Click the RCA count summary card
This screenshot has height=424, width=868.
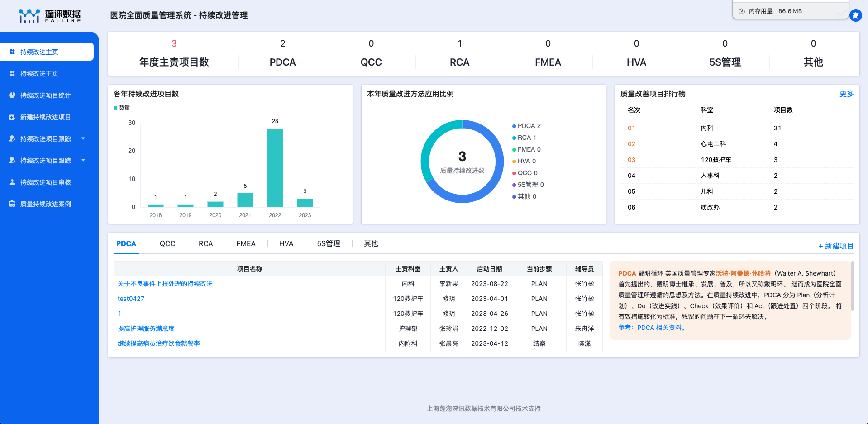point(459,53)
